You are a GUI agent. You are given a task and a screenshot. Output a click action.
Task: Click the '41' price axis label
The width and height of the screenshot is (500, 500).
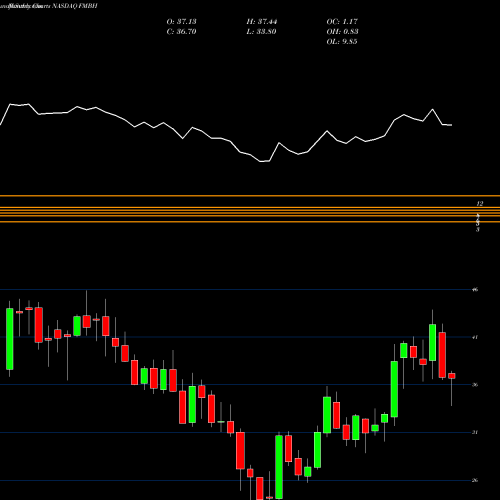475,337
